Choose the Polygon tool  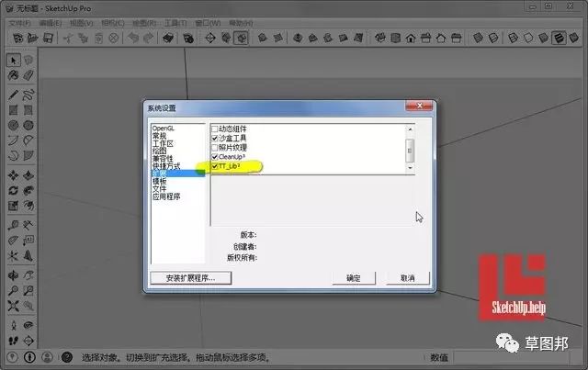pyautogui.click(x=28, y=125)
